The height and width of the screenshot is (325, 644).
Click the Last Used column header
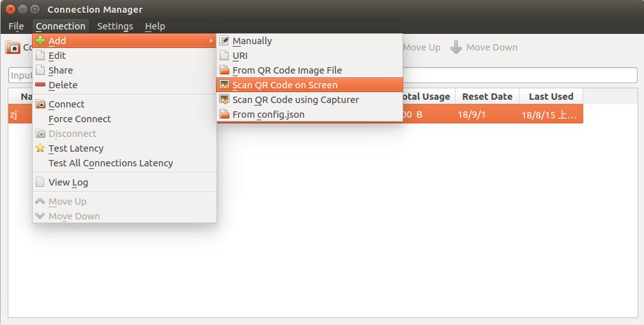(551, 97)
